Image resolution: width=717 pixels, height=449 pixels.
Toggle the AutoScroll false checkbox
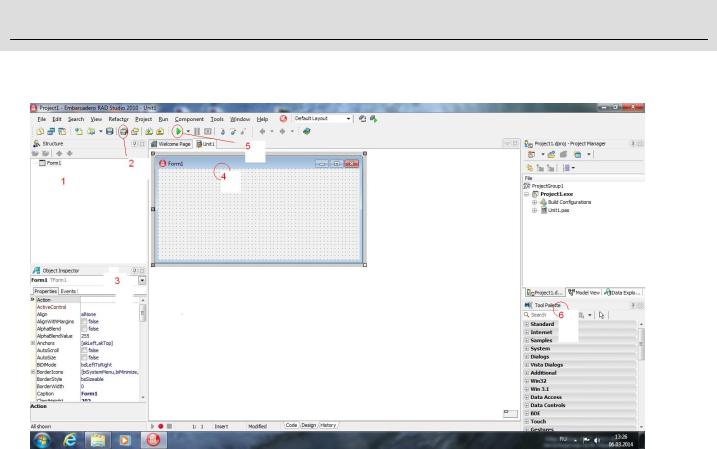pos(84,351)
